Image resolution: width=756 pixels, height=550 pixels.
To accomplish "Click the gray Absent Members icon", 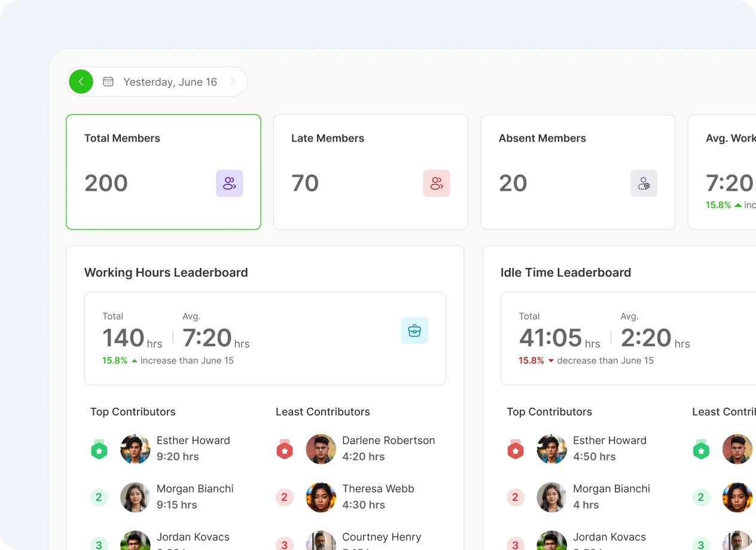I will 644,184.
